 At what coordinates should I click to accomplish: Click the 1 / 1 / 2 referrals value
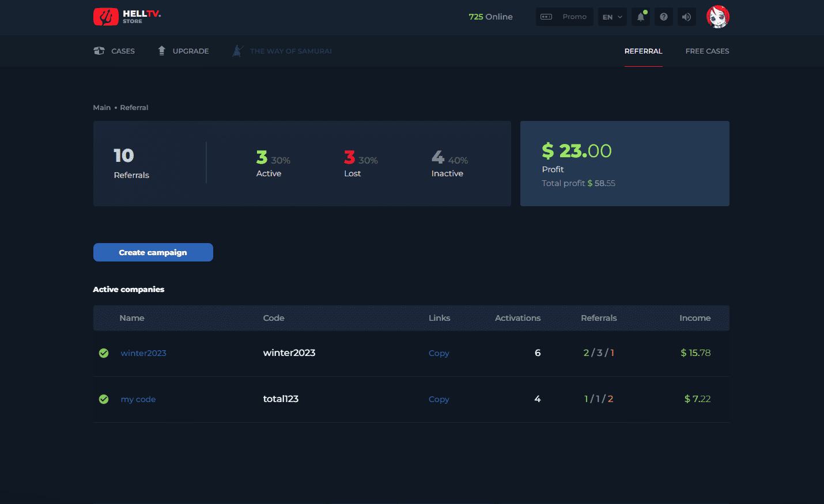click(599, 399)
